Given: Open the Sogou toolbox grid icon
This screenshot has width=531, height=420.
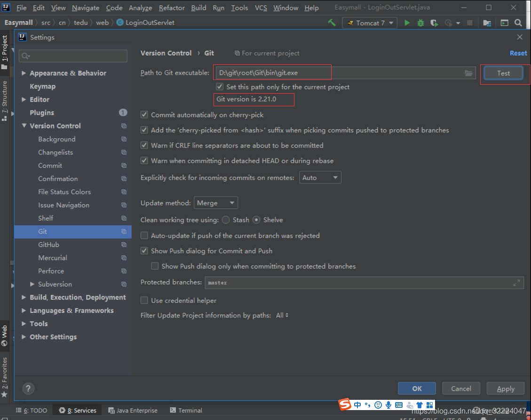Looking at the screenshot, I should tap(430, 405).
